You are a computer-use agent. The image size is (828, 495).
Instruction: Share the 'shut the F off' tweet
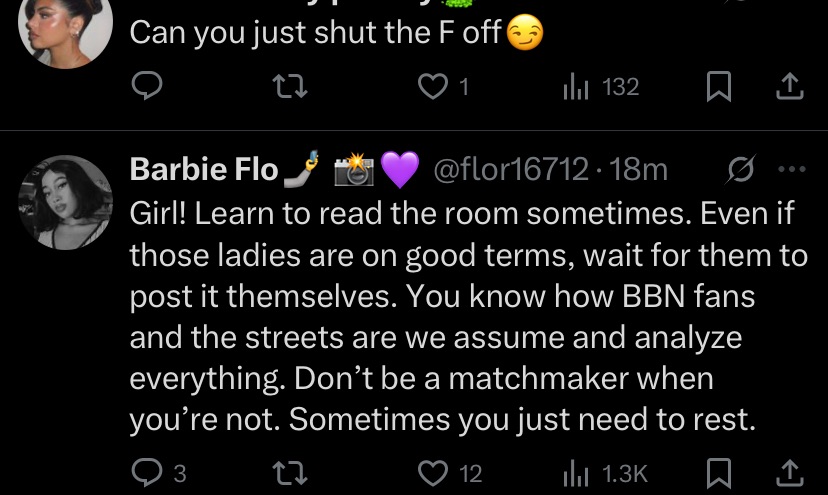pyautogui.click(x=790, y=89)
